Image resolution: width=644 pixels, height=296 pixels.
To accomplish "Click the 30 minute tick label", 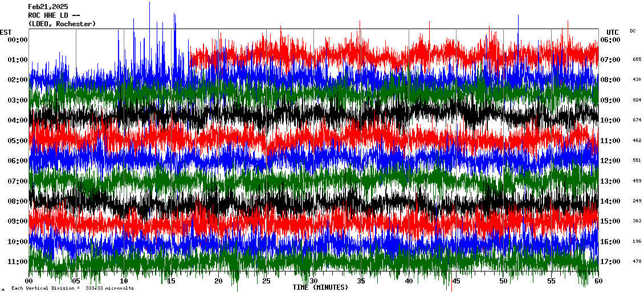I will 313,281.
